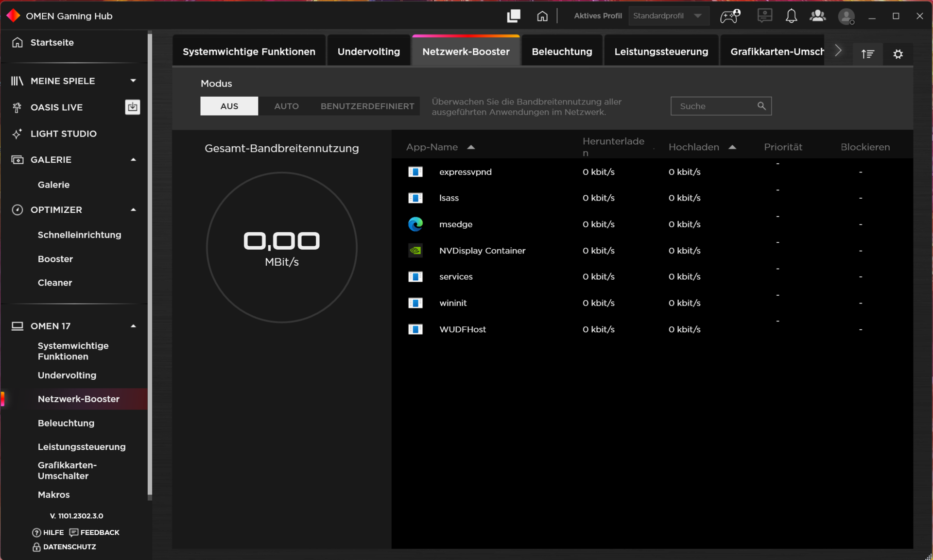The image size is (933, 560).
Task: Open the Standardprofil dropdown
Action: pyautogui.click(x=668, y=16)
